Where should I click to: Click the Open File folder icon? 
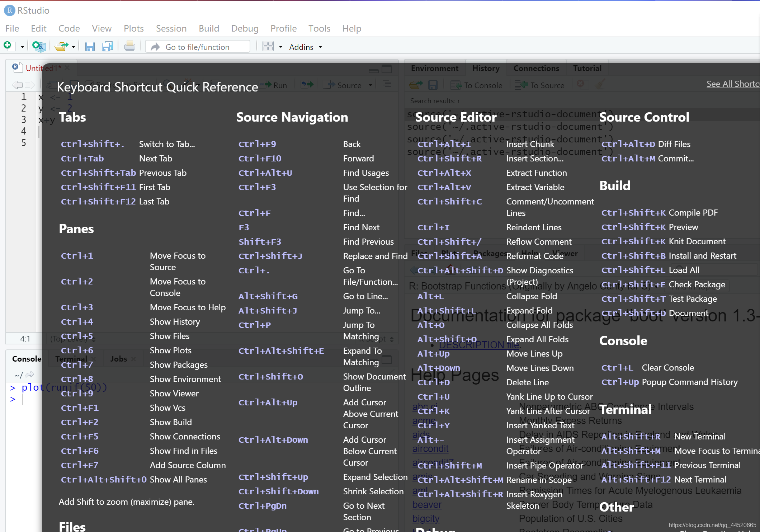(x=61, y=47)
